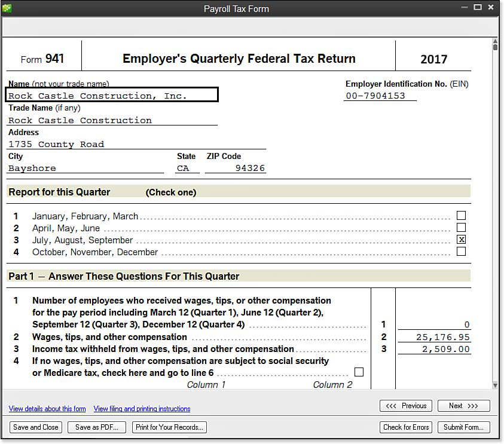
Task: Uncheck the July, August, September quarter box
Action: point(461,240)
